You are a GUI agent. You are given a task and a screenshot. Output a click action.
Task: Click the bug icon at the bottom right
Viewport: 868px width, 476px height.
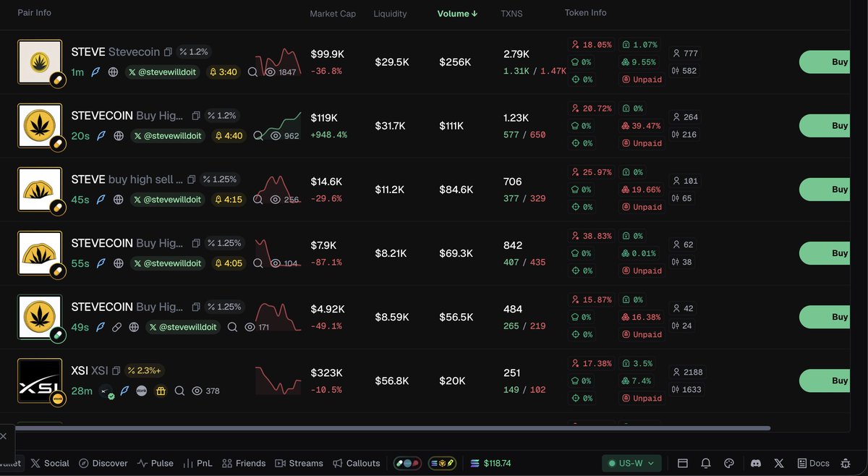(x=845, y=463)
